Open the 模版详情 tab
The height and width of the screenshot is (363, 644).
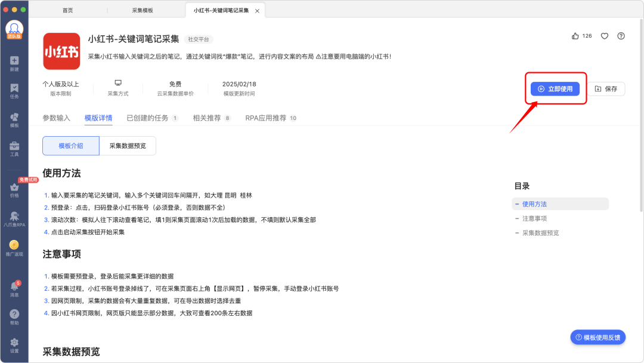coord(98,118)
